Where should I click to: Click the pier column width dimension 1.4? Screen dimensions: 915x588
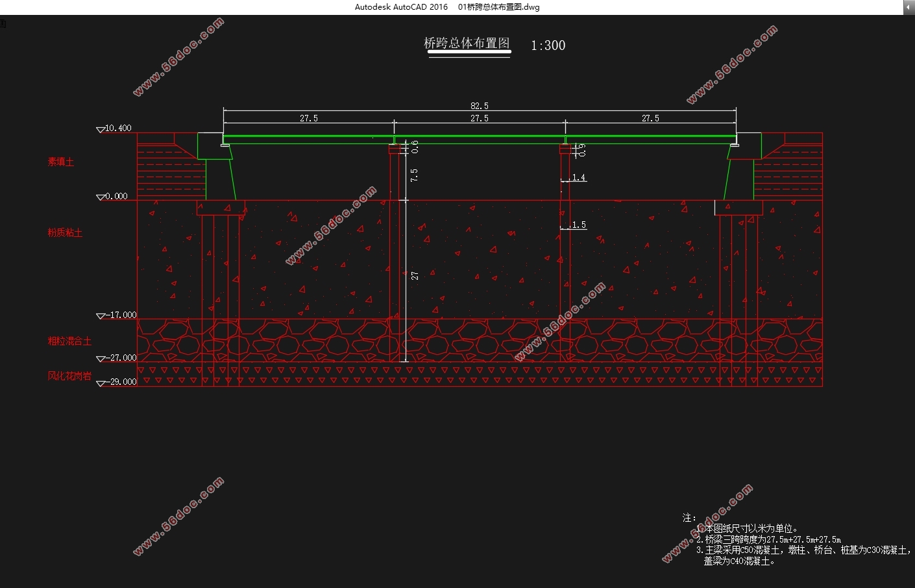[579, 177]
